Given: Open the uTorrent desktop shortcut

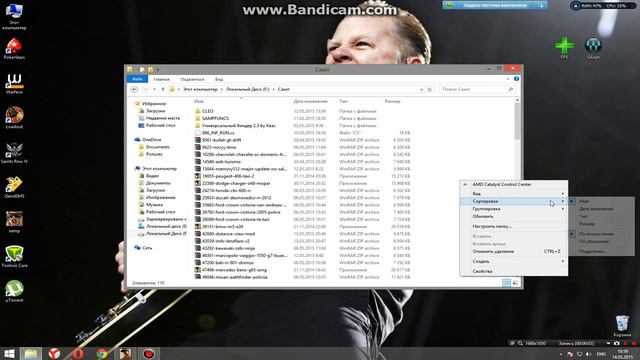Looking at the screenshot, I should click(14, 291).
